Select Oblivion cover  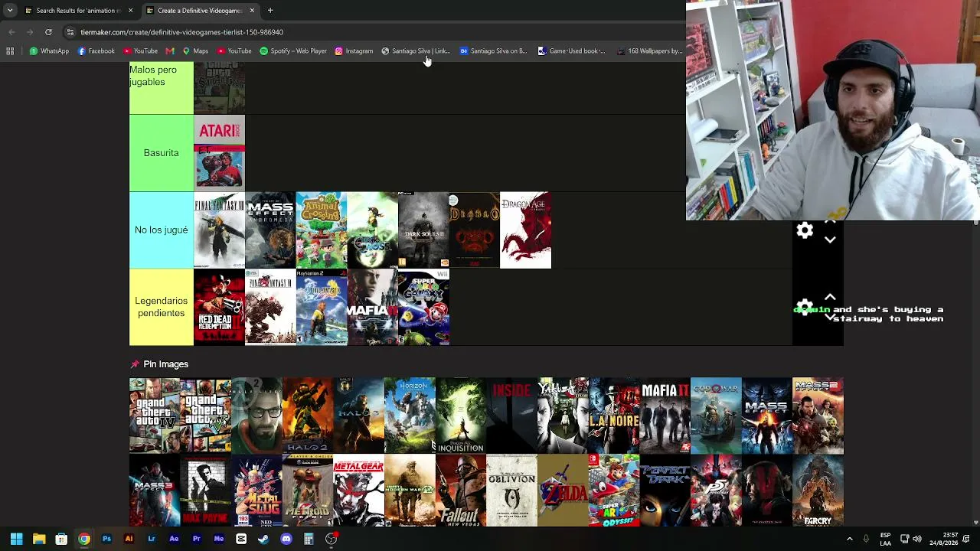coord(511,491)
